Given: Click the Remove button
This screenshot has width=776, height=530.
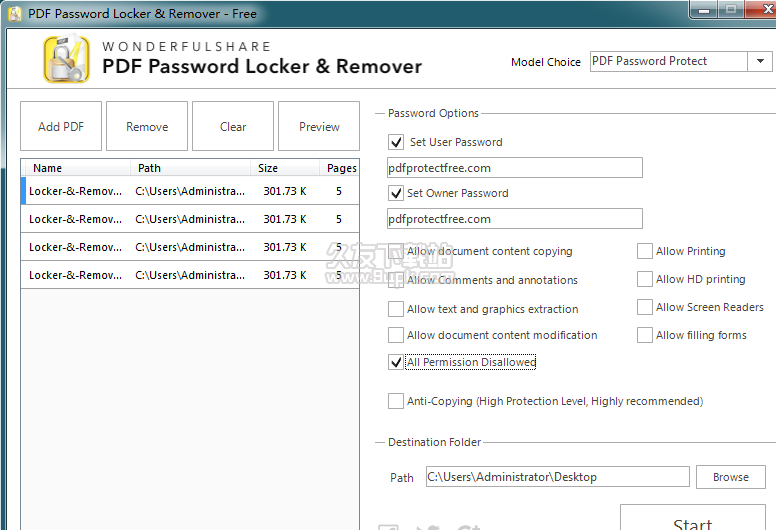Looking at the screenshot, I should tap(147, 126).
